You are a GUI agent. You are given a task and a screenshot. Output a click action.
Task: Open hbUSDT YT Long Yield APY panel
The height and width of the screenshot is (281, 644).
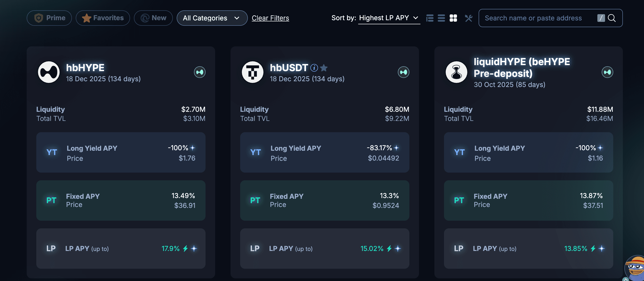325,152
